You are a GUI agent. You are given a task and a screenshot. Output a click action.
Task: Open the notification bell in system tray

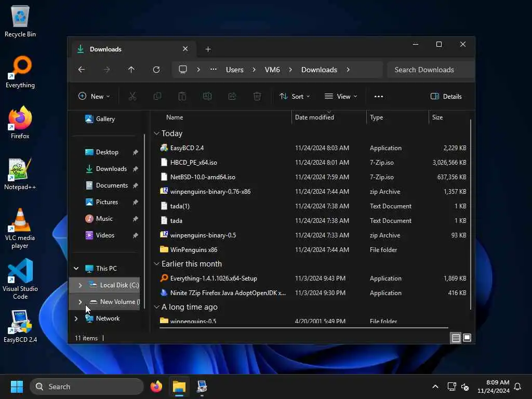(517, 387)
